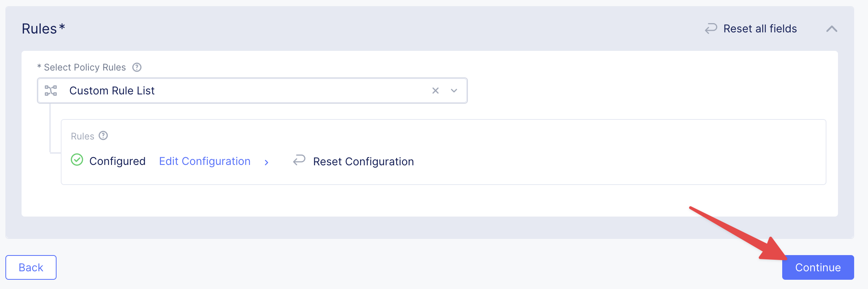Expand the policy rules dropdown arrow
The height and width of the screenshot is (289, 868).
coord(454,91)
